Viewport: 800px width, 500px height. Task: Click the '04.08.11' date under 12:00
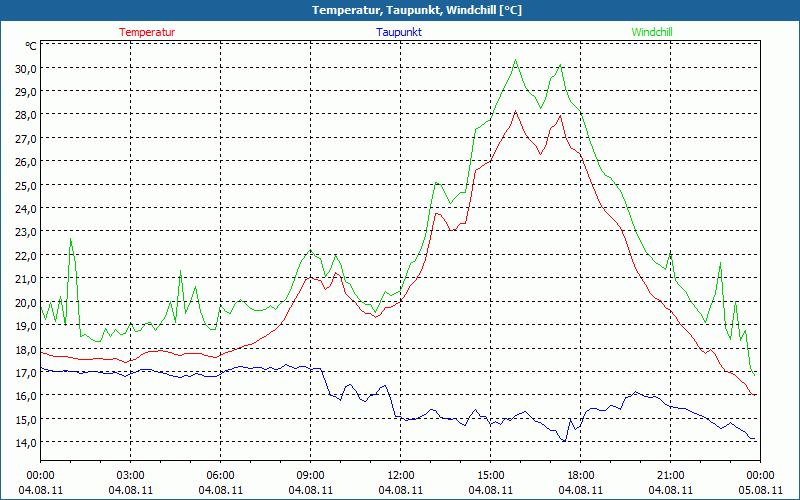click(x=401, y=490)
